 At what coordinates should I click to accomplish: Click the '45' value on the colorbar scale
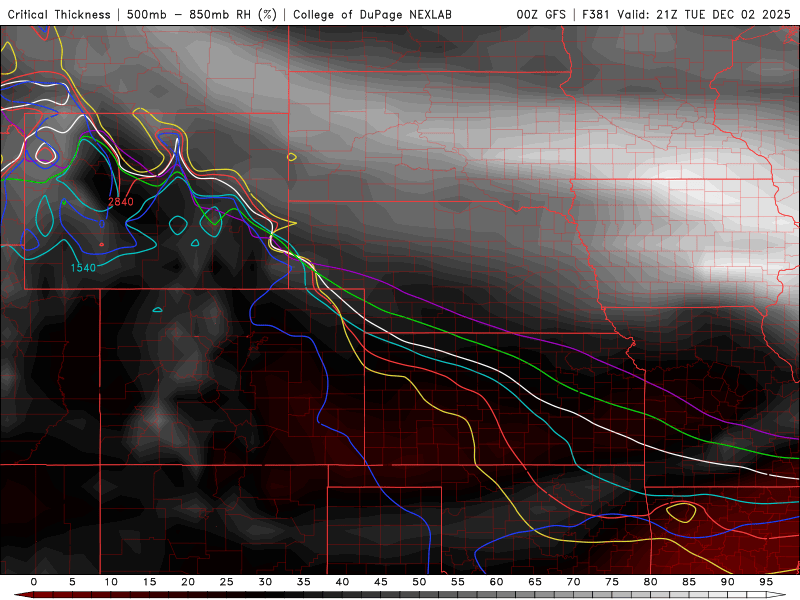click(381, 582)
